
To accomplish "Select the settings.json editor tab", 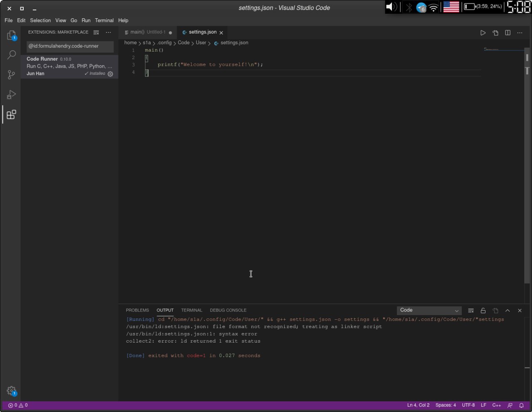I will pyautogui.click(x=203, y=32).
